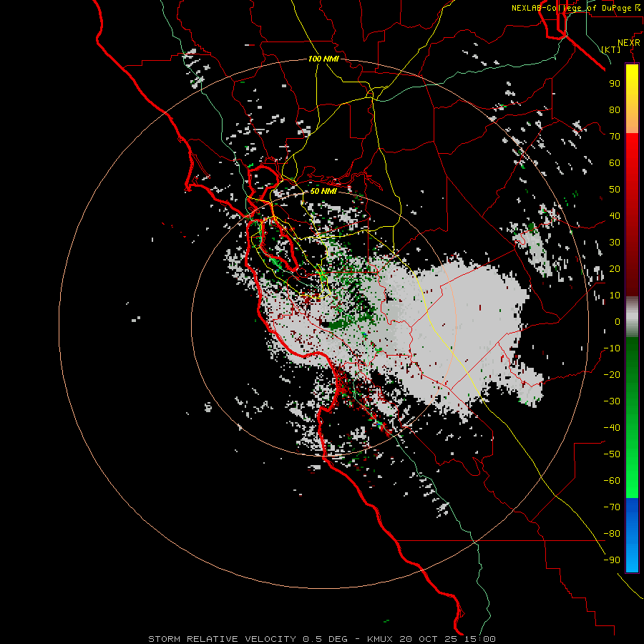
Task: Click the -40 value on the velocity scale
Action: tap(612, 428)
